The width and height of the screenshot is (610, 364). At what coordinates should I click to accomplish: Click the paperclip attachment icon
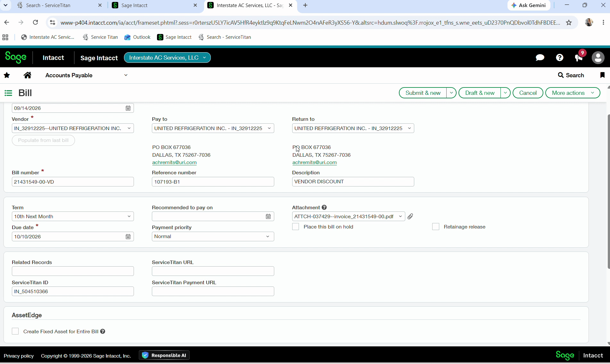tap(410, 217)
